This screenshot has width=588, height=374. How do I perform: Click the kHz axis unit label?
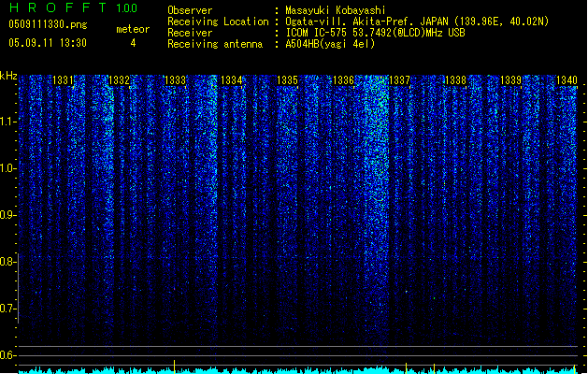(x=8, y=76)
